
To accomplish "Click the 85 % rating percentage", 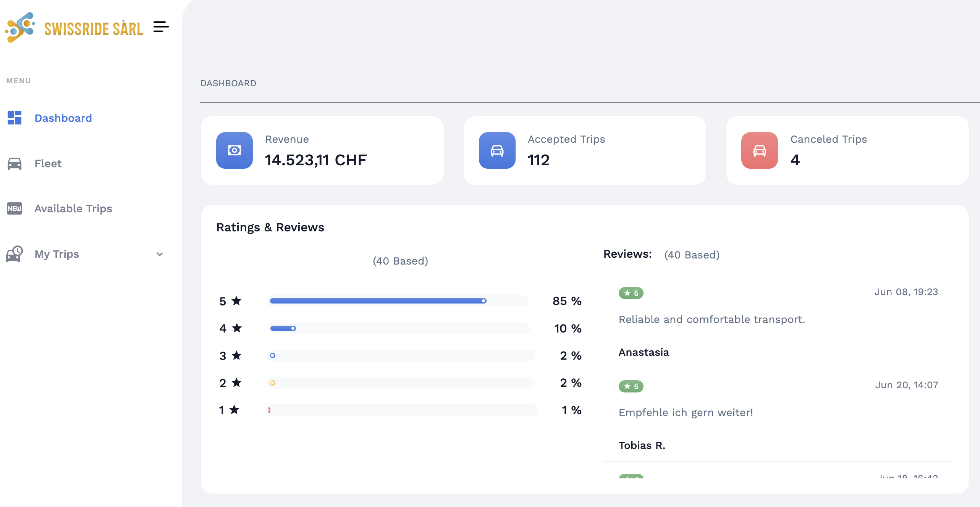I will click(567, 301).
